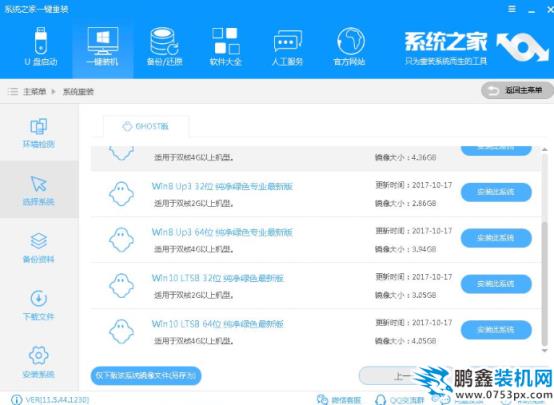Image resolution: width=554 pixels, height=405 pixels.
Task: Click the 镜像大小 3.94GB text
Action: point(405,250)
